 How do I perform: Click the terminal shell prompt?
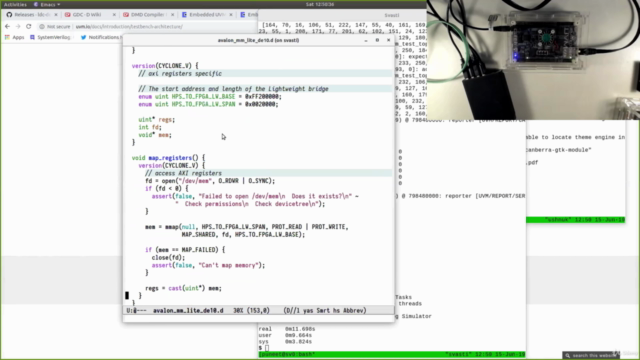(263, 348)
